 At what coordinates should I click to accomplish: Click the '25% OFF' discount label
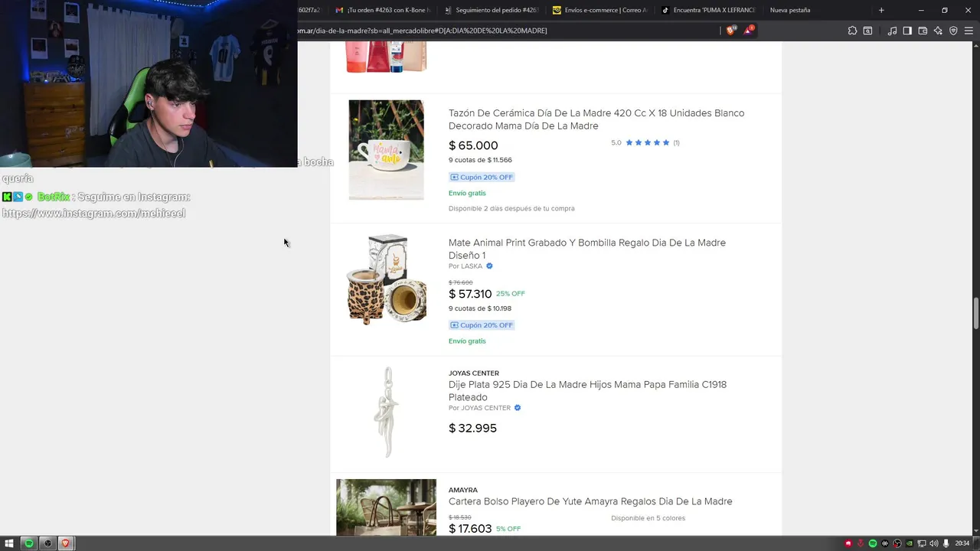[x=511, y=294]
